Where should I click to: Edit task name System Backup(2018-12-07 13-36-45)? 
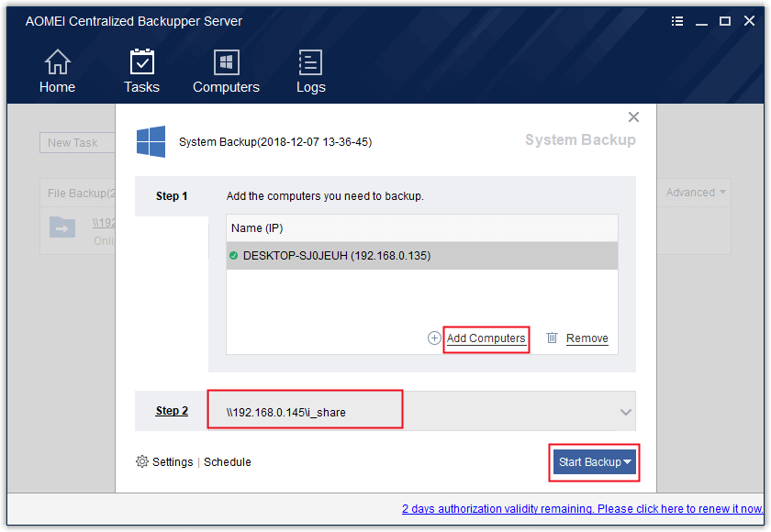pyautogui.click(x=275, y=142)
